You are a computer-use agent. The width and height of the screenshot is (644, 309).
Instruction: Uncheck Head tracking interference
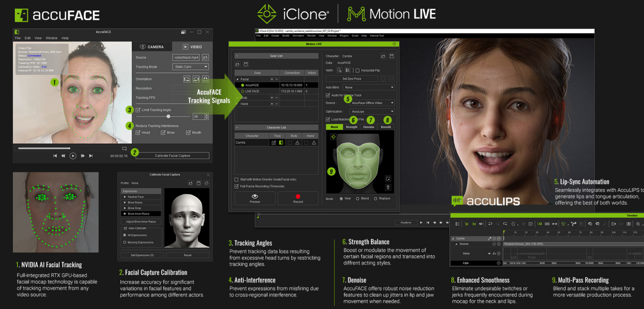tap(138, 132)
